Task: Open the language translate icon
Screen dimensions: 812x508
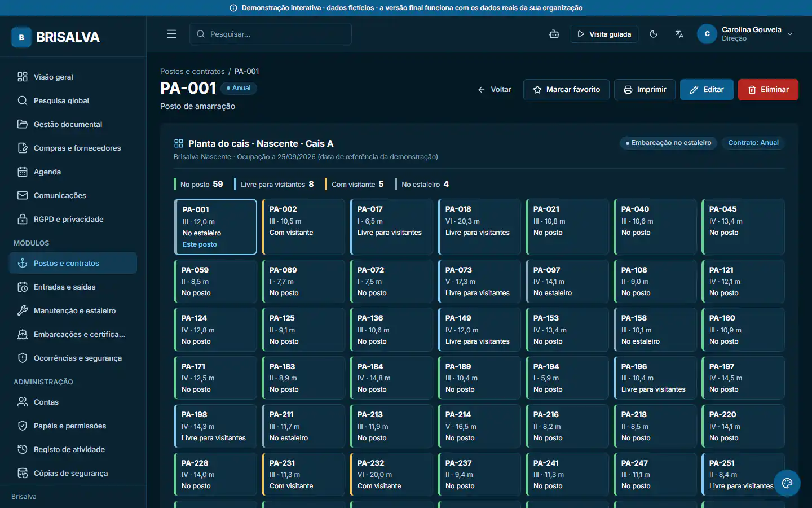Action: [679, 34]
